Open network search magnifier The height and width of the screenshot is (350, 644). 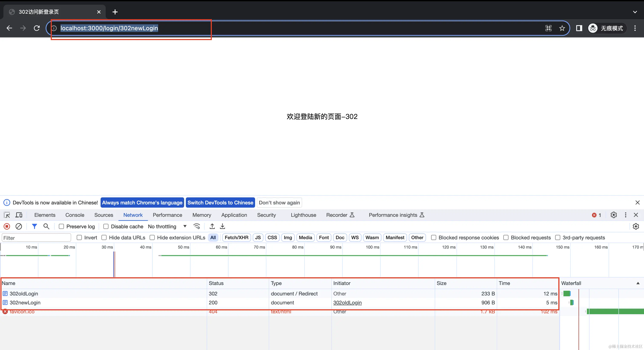pyautogui.click(x=46, y=226)
